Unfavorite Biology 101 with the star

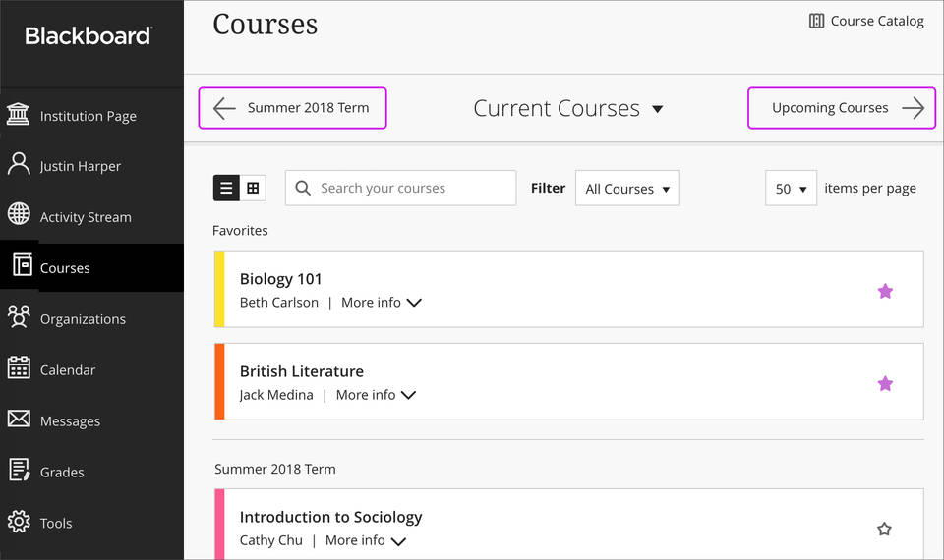coord(885,291)
